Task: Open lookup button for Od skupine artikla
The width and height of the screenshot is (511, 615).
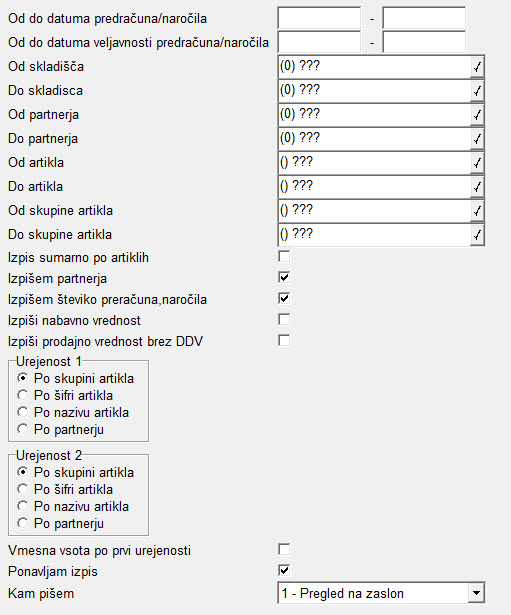Action: tap(477, 211)
